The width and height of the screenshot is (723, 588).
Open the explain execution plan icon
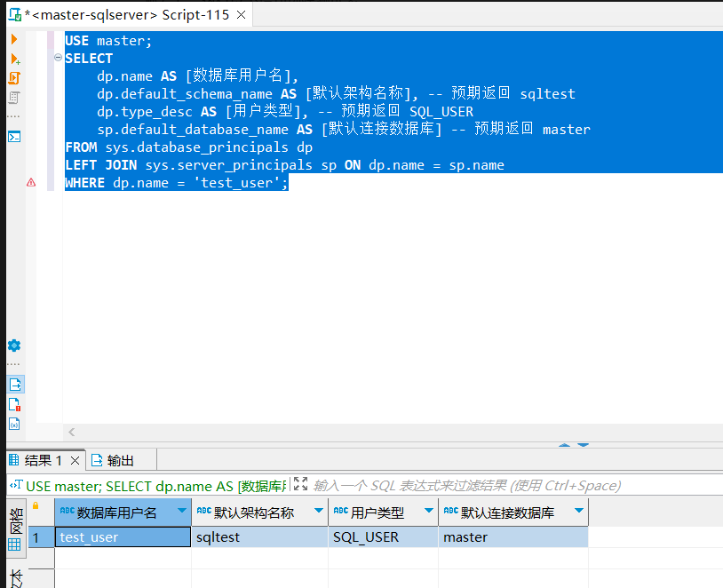point(14,98)
